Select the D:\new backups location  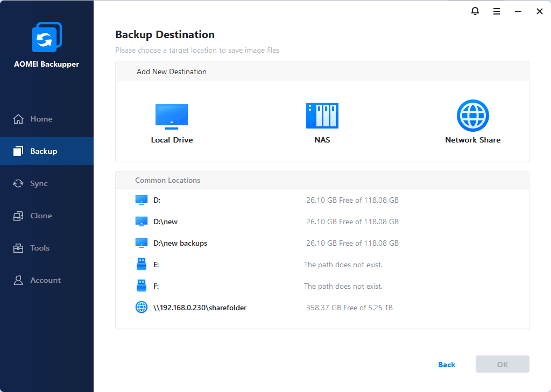[x=180, y=243]
